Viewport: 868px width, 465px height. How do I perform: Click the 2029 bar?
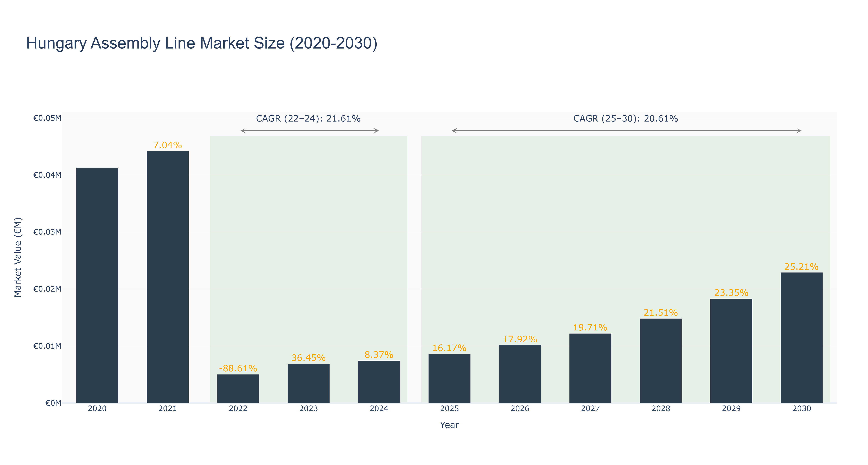point(731,351)
